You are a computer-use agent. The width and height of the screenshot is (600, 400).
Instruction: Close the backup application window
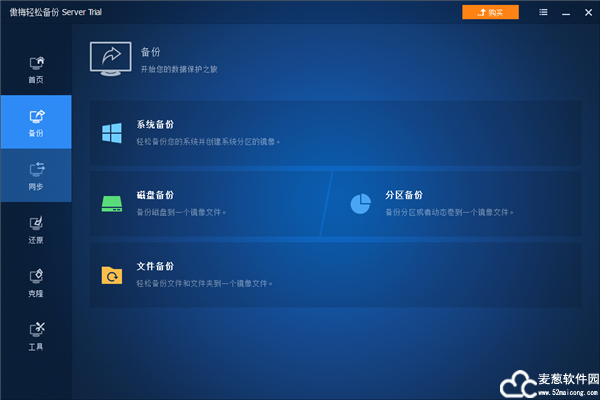pyautogui.click(x=589, y=12)
